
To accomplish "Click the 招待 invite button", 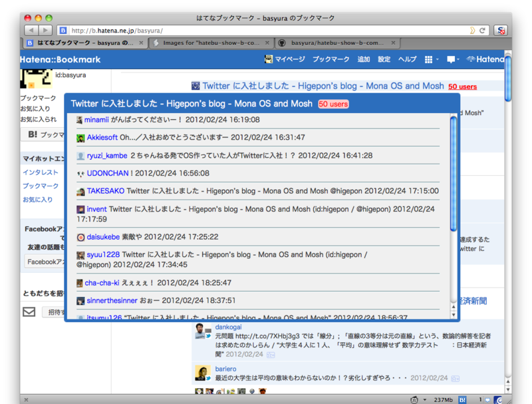I will tap(54, 311).
